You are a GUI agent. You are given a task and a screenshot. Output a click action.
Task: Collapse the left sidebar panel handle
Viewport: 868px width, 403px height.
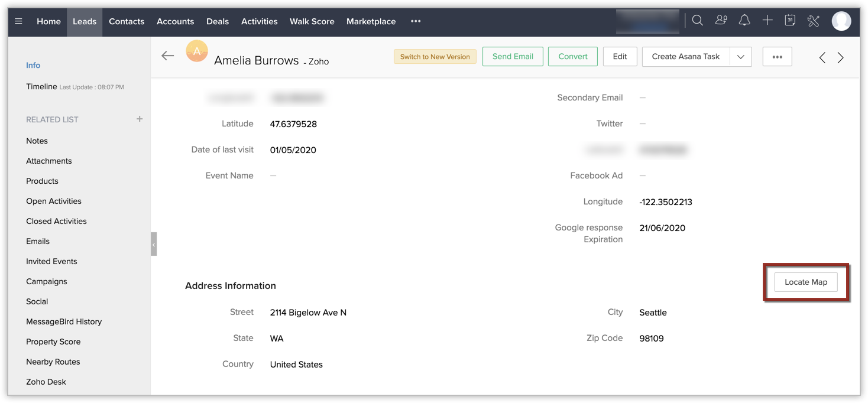(154, 244)
